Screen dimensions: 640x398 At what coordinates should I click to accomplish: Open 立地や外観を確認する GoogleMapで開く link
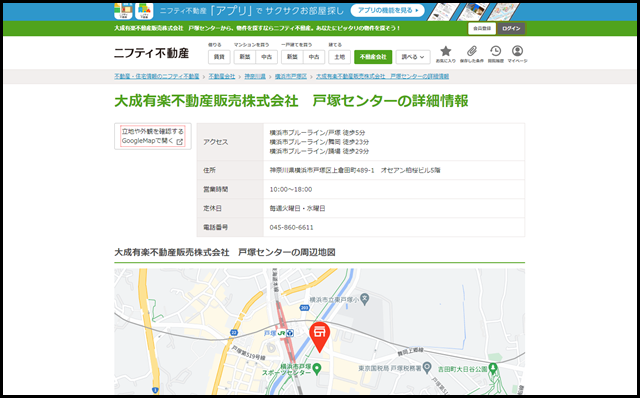pyautogui.click(x=153, y=136)
